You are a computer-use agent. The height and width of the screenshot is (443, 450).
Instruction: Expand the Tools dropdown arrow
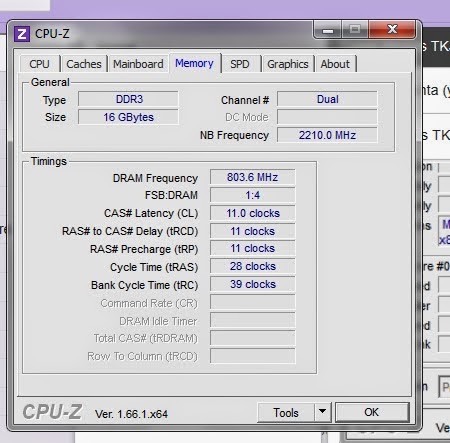point(322,412)
